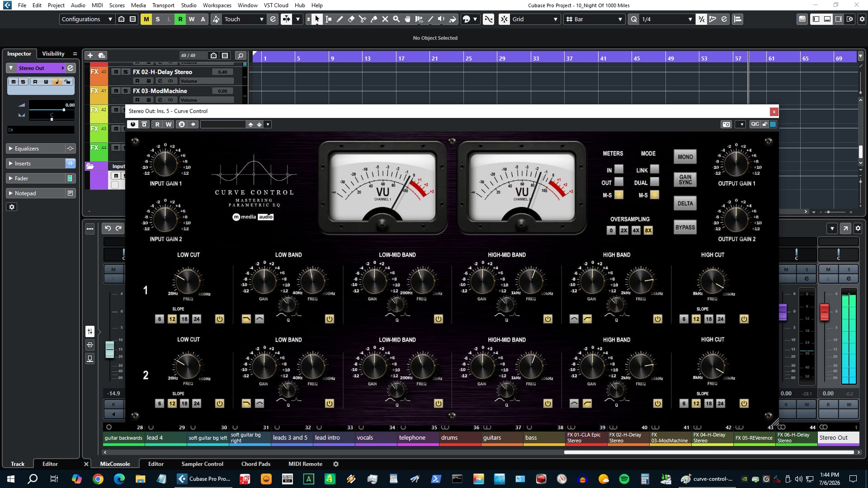Switch to the Chord Pads tab
Image resolution: width=868 pixels, height=488 pixels.
click(x=256, y=464)
